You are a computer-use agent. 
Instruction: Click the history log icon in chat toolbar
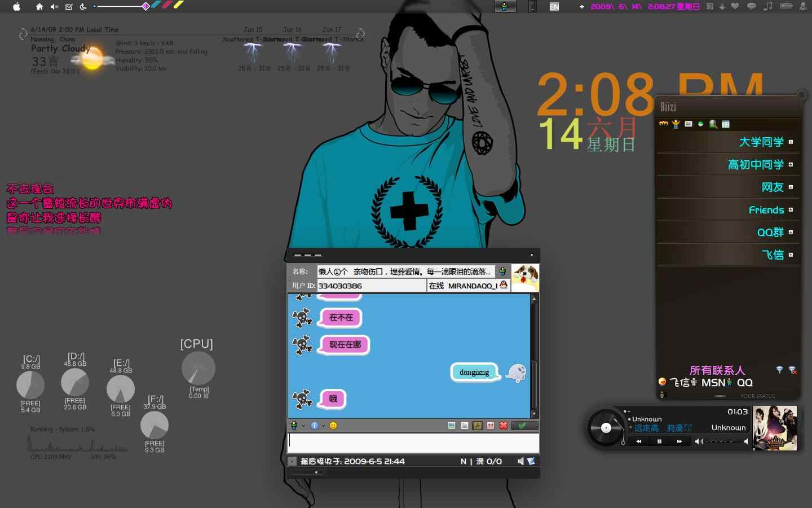[465, 426]
